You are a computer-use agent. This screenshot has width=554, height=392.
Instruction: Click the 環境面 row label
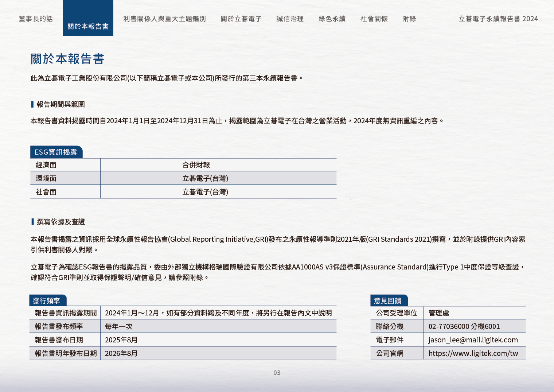46,178
